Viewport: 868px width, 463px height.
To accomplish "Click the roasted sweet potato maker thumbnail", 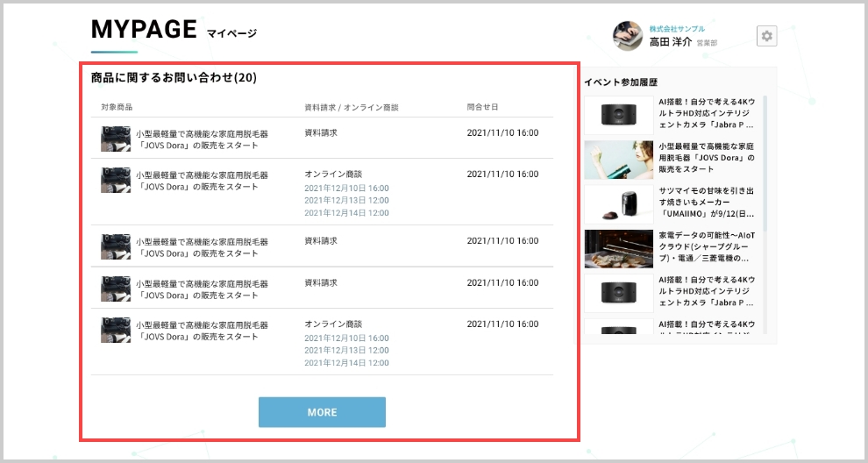I will 619,204.
